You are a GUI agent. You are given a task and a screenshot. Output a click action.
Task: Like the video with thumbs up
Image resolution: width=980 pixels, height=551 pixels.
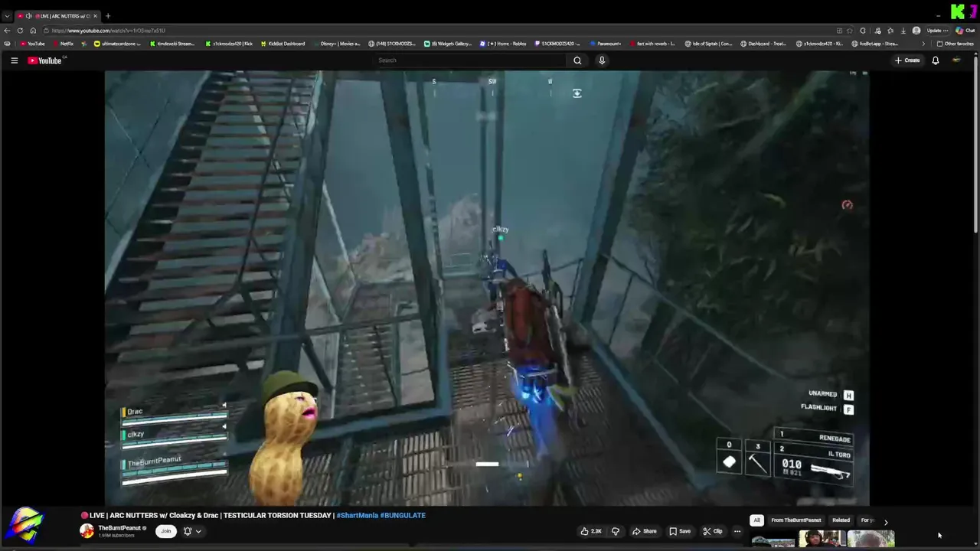coord(591,531)
